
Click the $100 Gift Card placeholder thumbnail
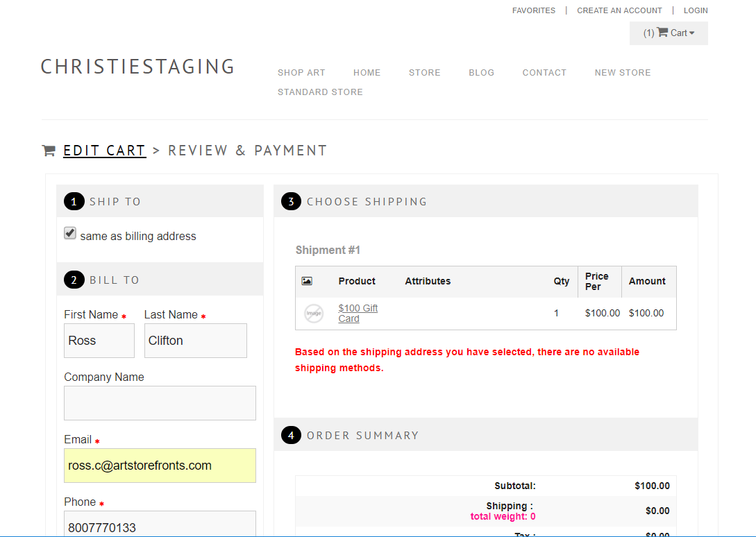point(314,314)
